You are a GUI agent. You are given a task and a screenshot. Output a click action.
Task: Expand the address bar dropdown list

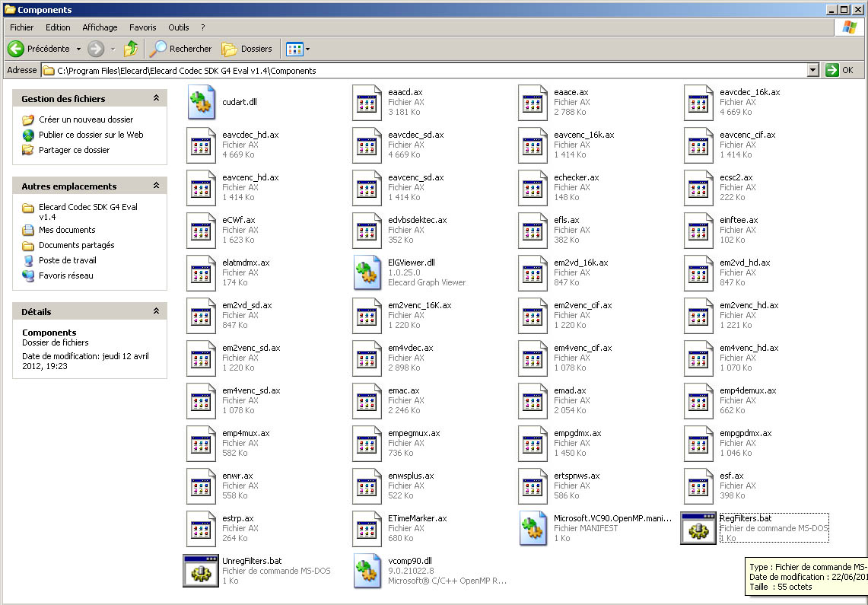[812, 70]
